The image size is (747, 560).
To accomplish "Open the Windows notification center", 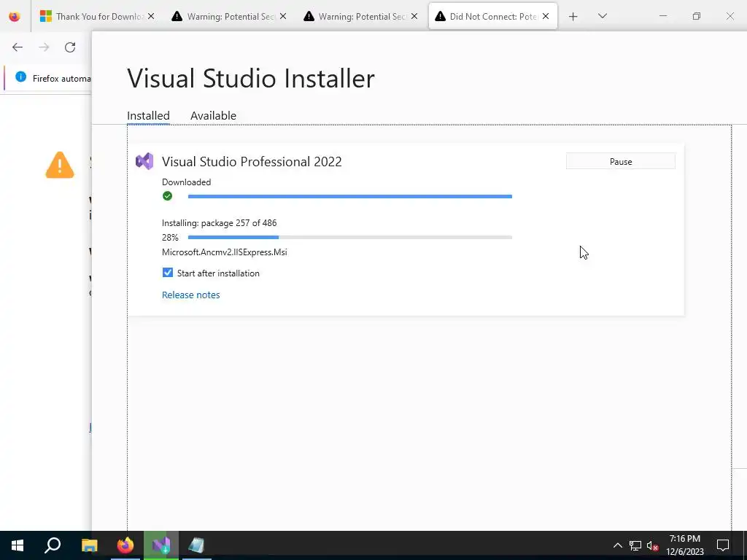I will tap(723, 545).
